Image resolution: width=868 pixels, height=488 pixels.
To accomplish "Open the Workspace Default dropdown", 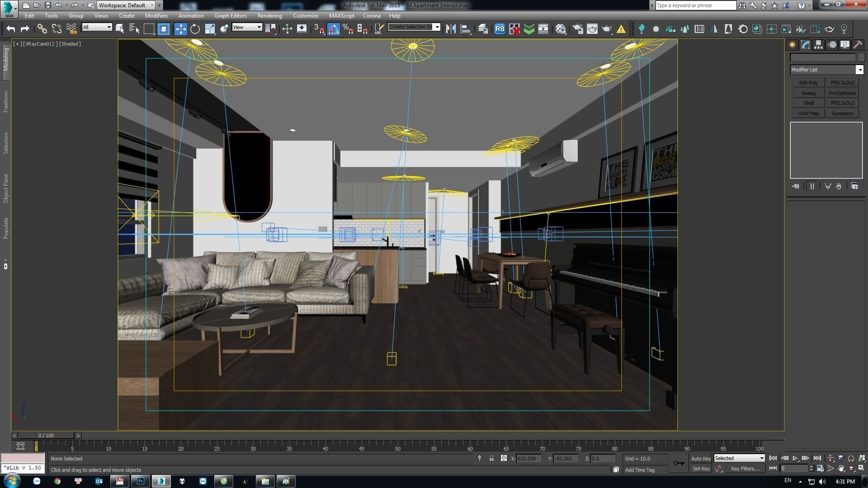I will (126, 5).
